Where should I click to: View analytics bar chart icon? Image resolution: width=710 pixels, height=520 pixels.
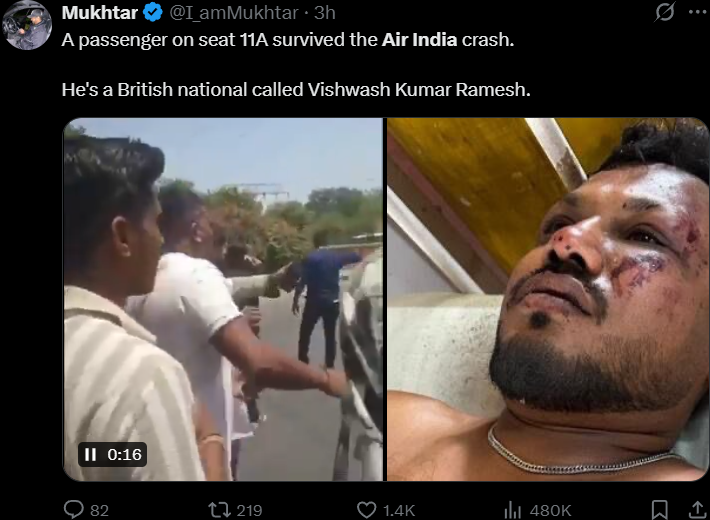(x=513, y=510)
